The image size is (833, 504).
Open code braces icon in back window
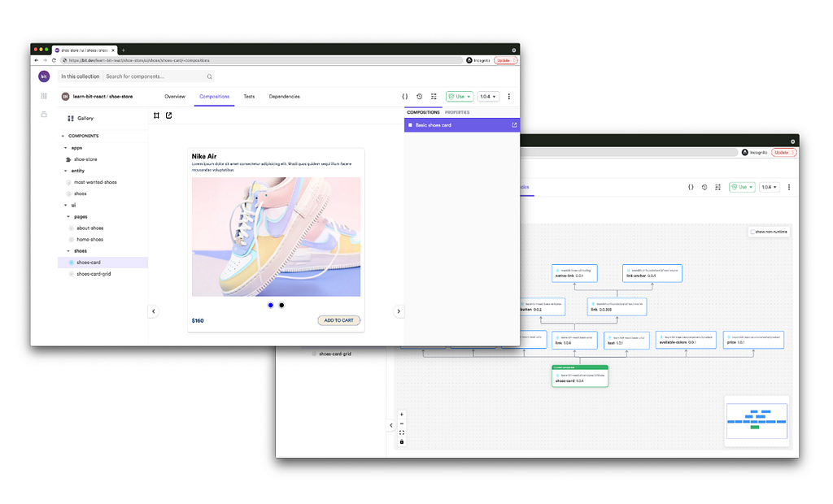point(691,187)
